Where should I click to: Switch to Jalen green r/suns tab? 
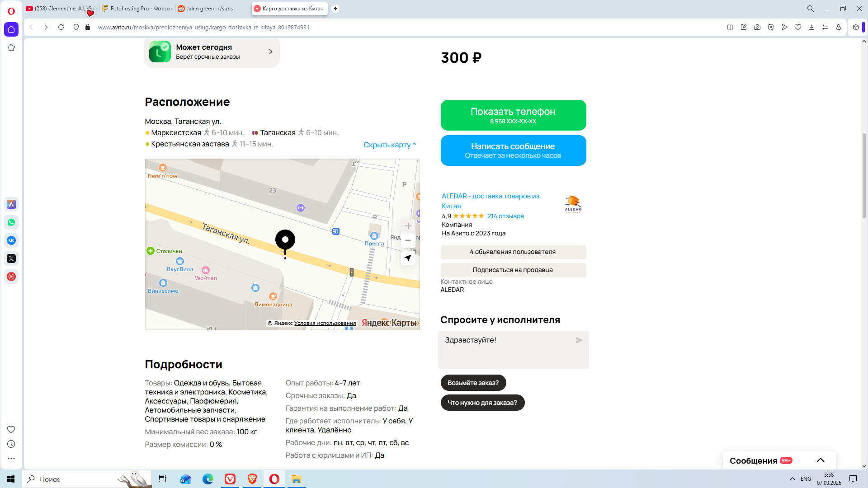point(209,9)
